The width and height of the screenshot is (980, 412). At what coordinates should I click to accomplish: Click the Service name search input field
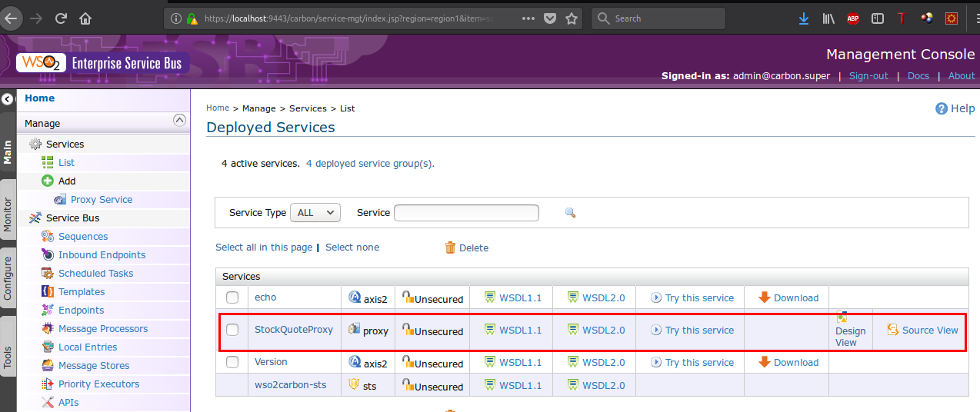click(x=466, y=213)
